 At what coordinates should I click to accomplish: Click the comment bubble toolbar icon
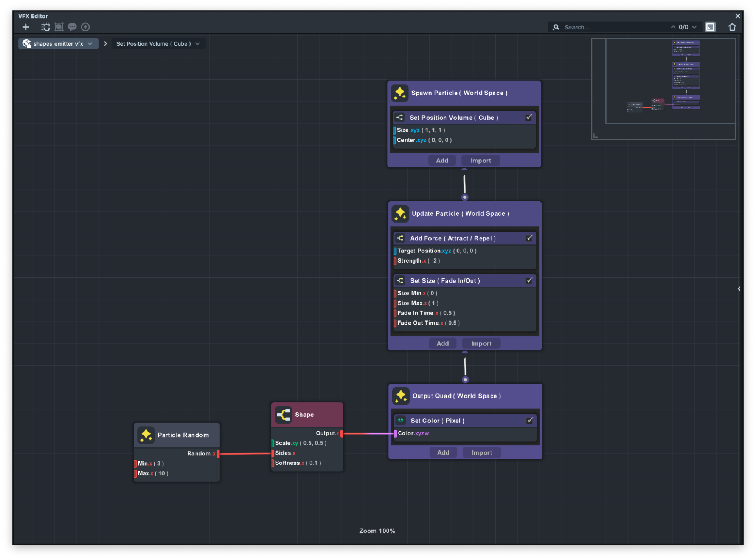pyautogui.click(x=72, y=27)
